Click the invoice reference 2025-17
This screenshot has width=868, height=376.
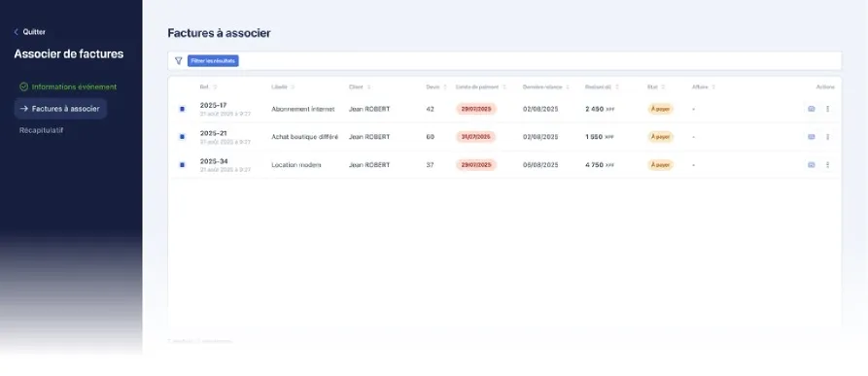point(213,105)
